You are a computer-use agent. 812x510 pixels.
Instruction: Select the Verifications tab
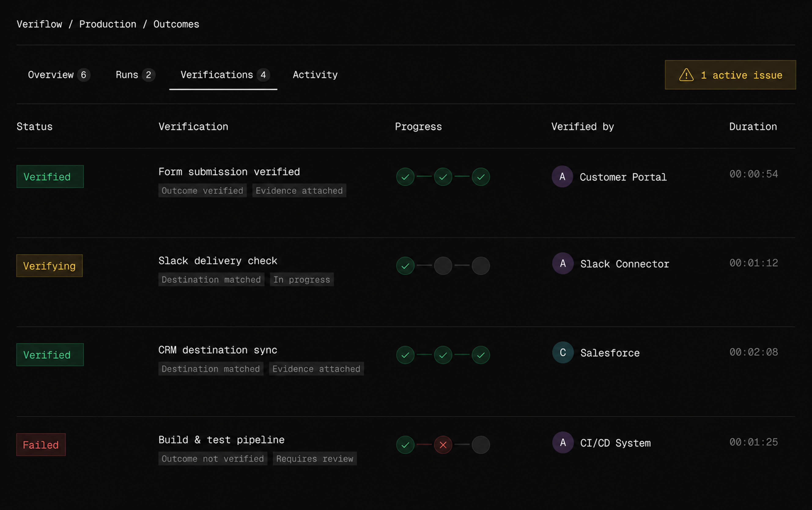point(223,74)
